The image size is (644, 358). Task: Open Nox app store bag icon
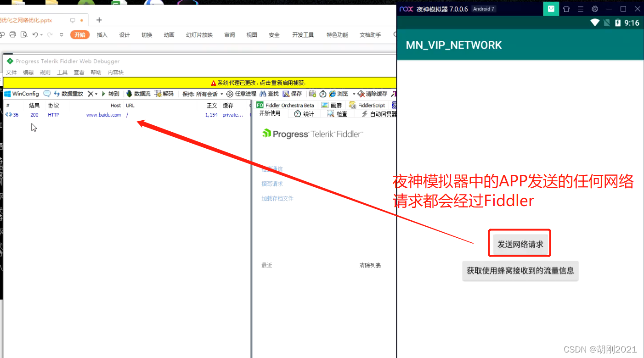point(551,9)
